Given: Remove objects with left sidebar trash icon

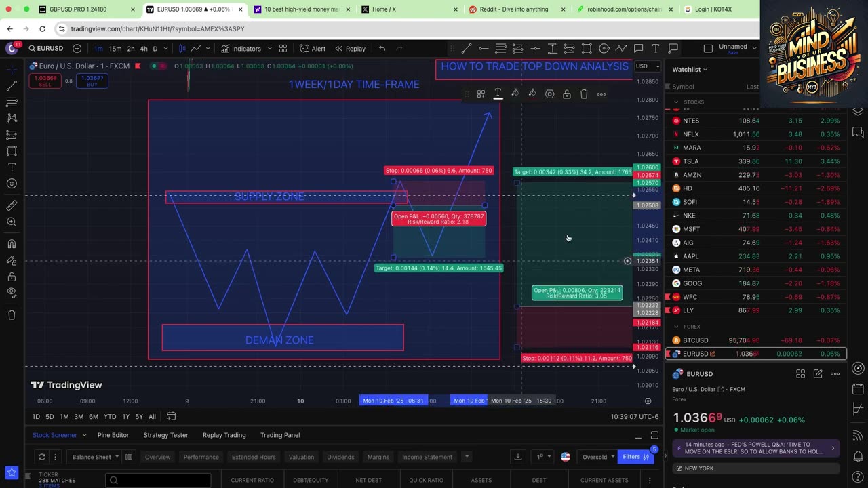Looking at the screenshot, I should click(12, 315).
